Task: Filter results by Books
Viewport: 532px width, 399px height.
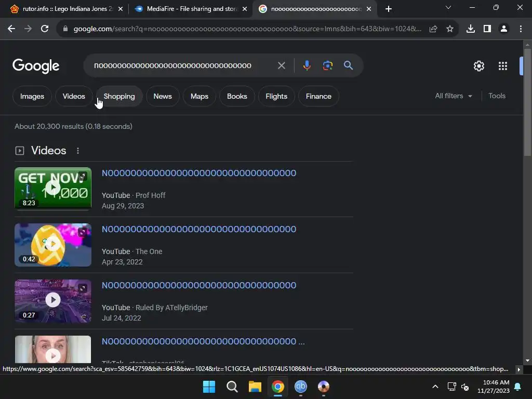Action: tap(237, 96)
